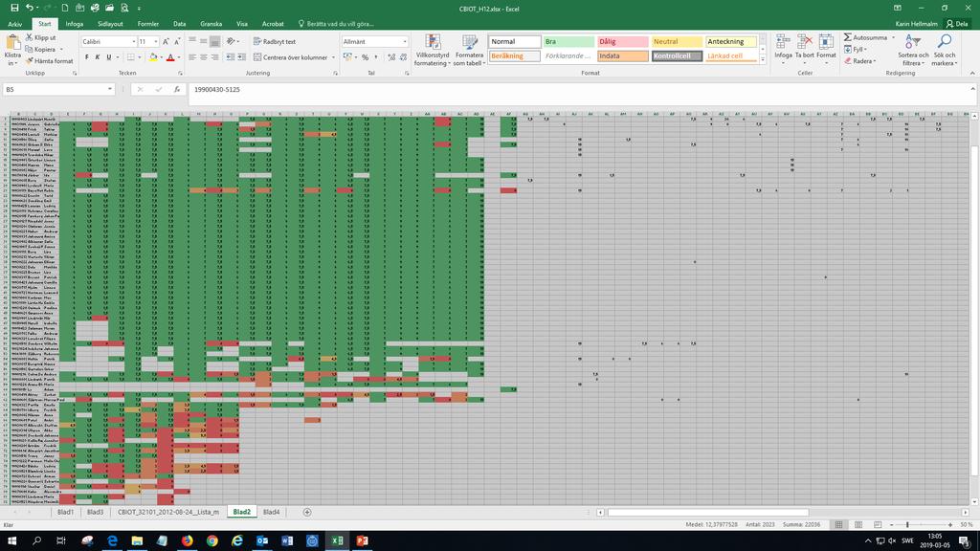This screenshot has height=551, width=980.
Task: Adjust the zoom slider in status bar
Action: coord(907,524)
